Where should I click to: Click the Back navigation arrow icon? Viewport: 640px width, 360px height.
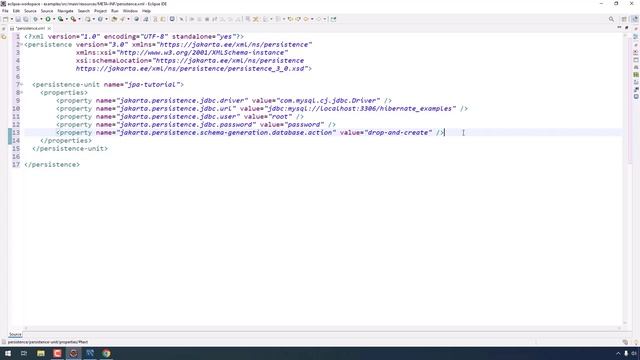click(x=306, y=19)
